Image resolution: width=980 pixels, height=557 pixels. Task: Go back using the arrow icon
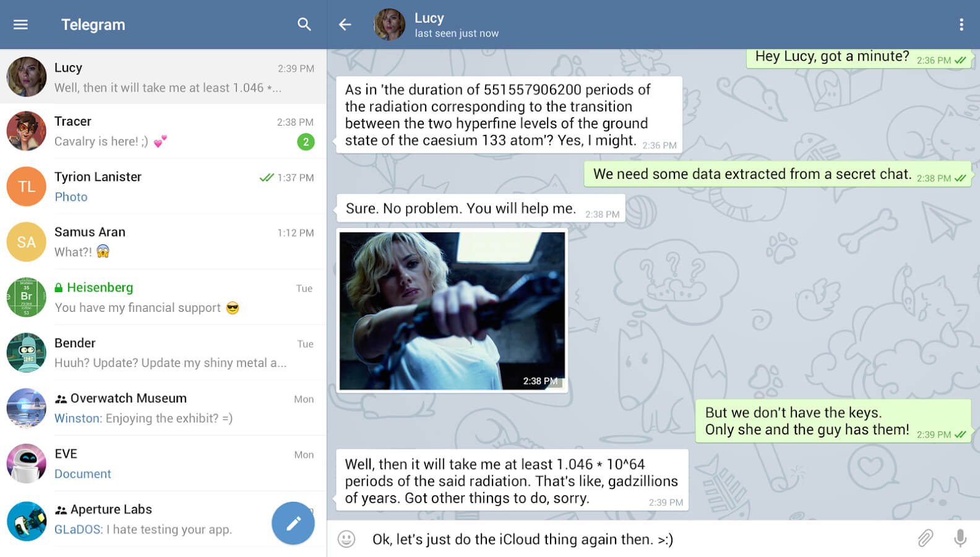(x=345, y=25)
